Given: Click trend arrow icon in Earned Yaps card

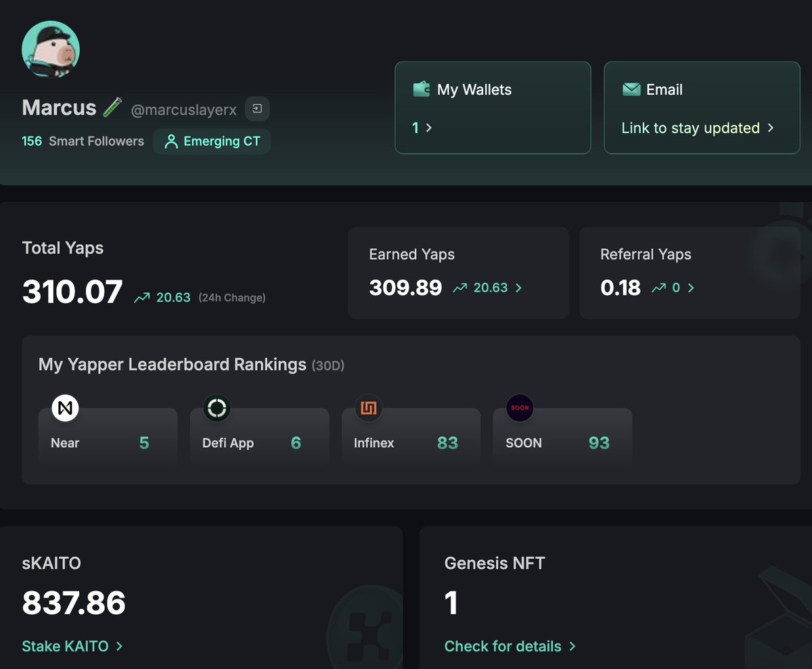Looking at the screenshot, I should click(x=460, y=288).
